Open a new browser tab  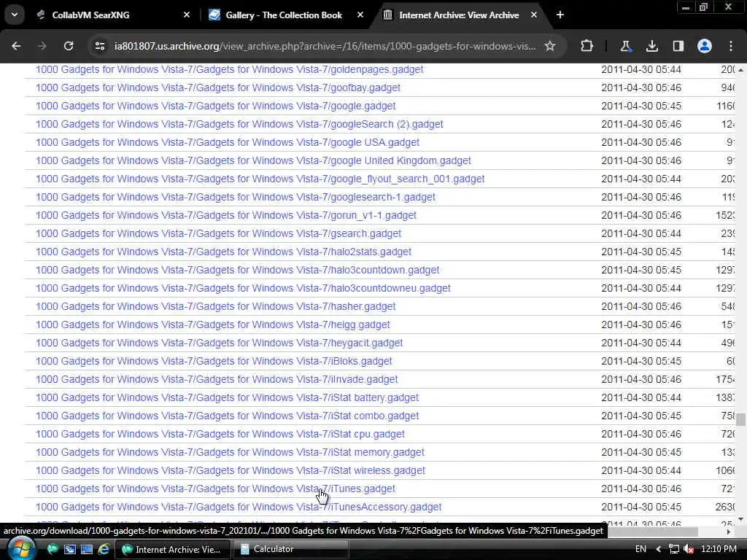pyautogui.click(x=560, y=15)
